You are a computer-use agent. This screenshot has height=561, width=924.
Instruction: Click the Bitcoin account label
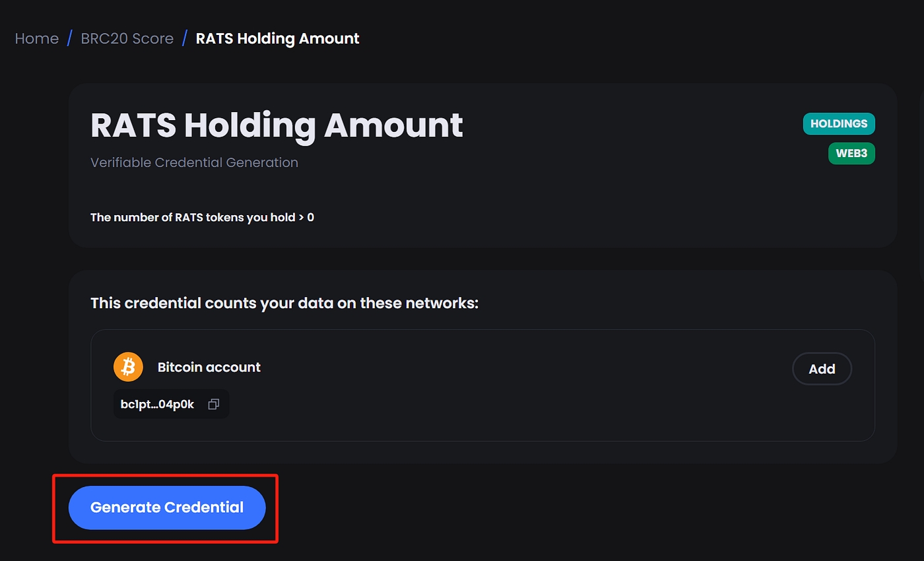[x=209, y=367]
